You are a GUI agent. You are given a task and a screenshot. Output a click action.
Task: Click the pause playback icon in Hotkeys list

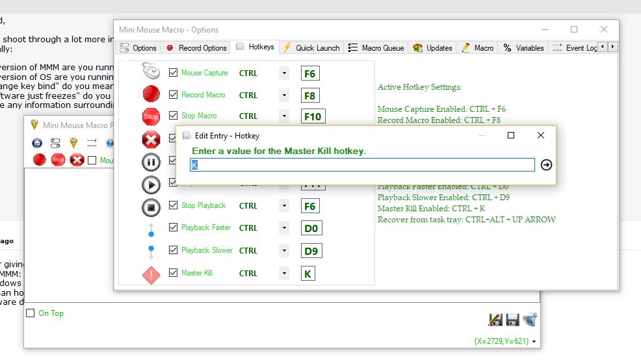point(151,162)
